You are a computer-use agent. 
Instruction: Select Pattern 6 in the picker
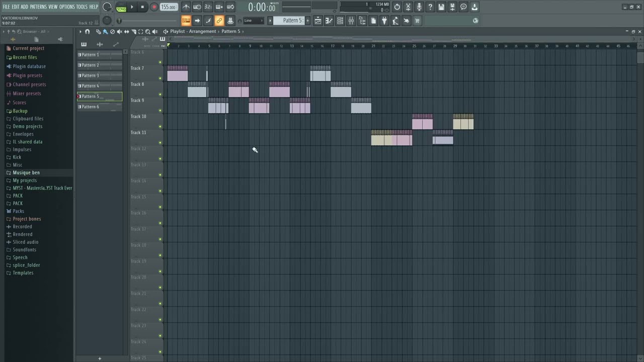click(x=100, y=107)
